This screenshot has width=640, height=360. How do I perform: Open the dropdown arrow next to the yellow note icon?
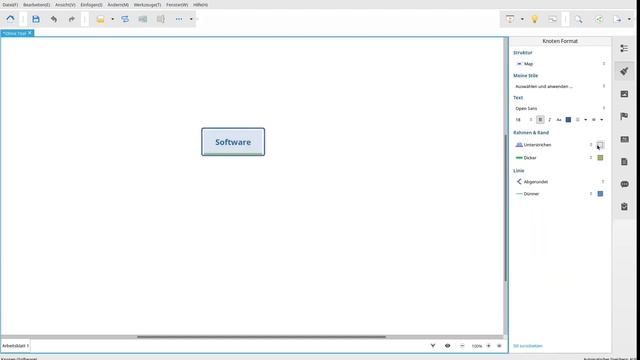tap(113, 19)
